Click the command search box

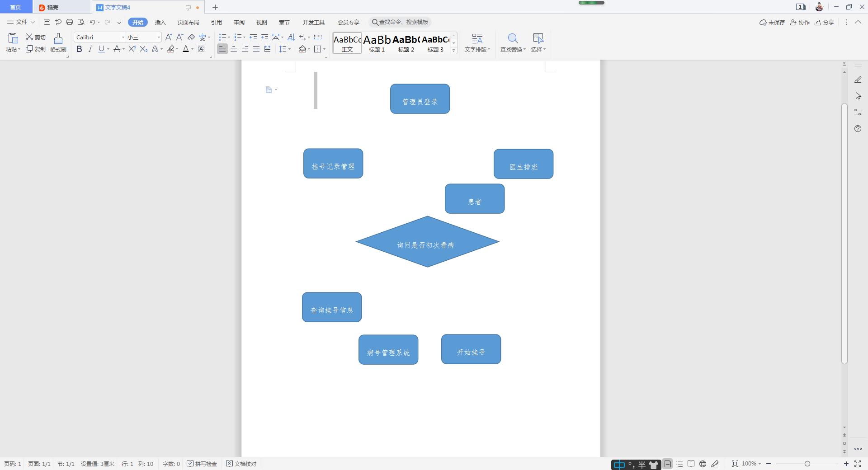tap(400, 22)
